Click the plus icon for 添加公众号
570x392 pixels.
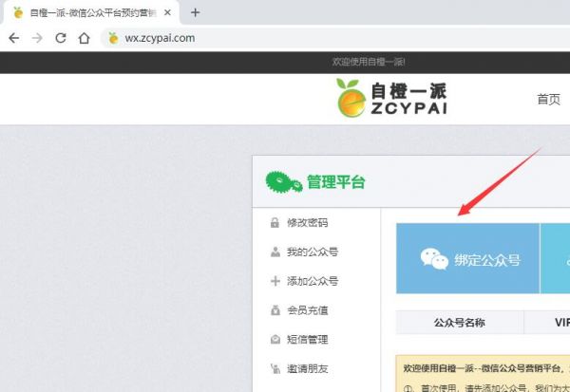pyautogui.click(x=275, y=281)
